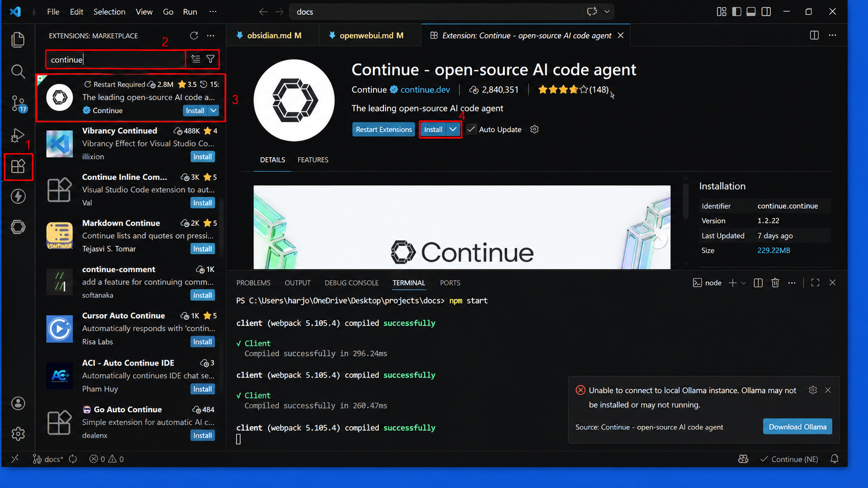868x488 pixels.
Task: Open the Copilot status icon in status bar
Action: (x=743, y=459)
